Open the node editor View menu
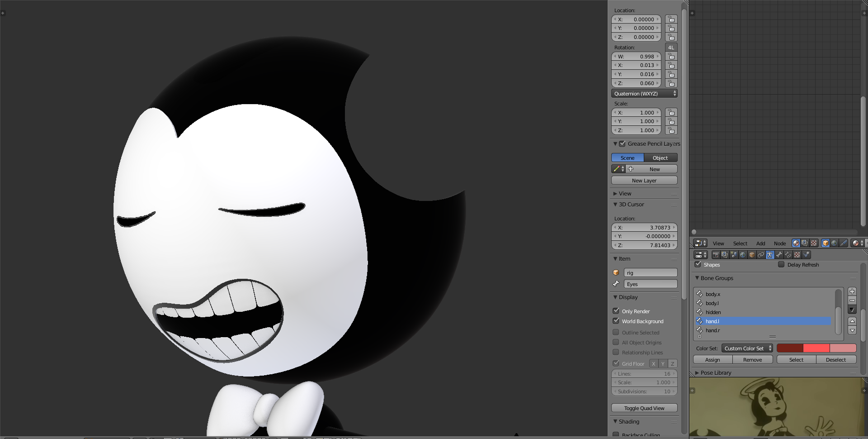Image resolution: width=868 pixels, height=439 pixels. [718, 243]
